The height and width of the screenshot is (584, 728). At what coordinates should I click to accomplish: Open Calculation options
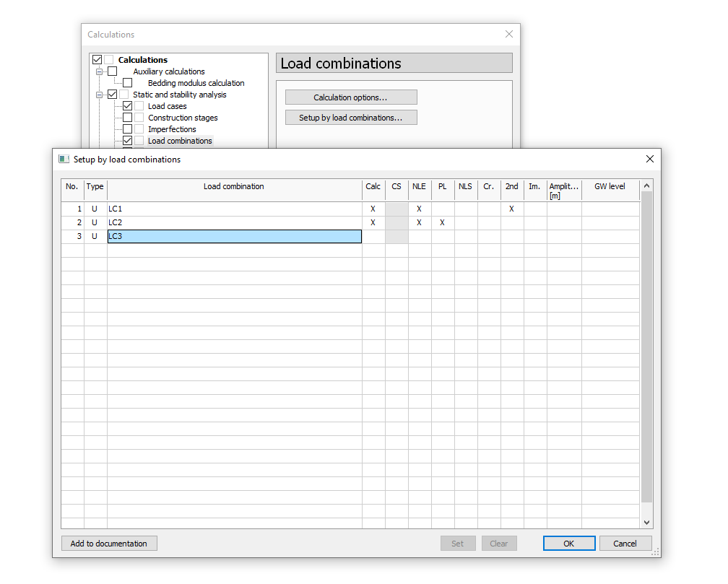[x=351, y=97]
